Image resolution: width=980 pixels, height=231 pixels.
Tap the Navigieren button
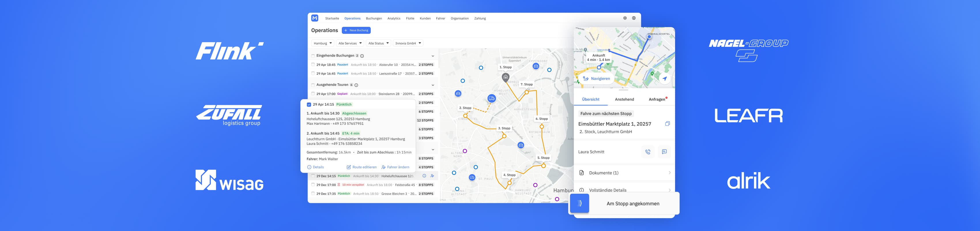(597, 79)
